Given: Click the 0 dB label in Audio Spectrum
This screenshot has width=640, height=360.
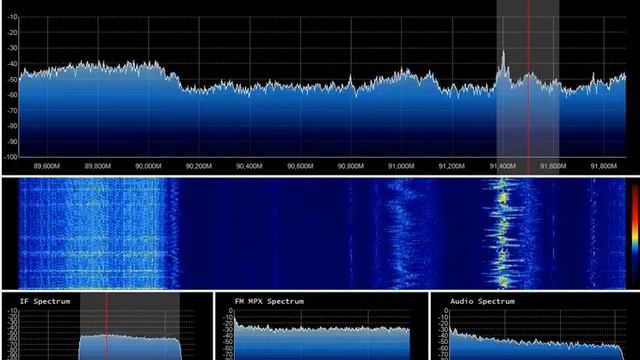Looking at the screenshot, I should (x=446, y=311).
